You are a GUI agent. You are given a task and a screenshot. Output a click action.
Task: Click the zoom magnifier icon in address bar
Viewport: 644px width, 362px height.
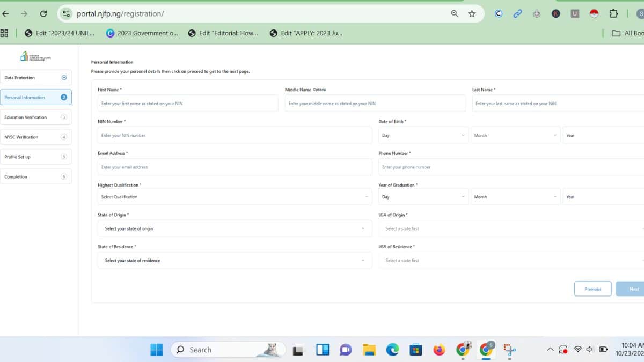(x=455, y=14)
